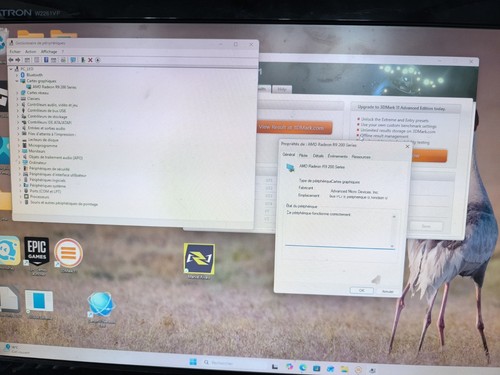Expand Contrôleurs audio, vidéo et jeu
Image resolution: width=500 pixels, height=375 pixels.
[x=18, y=105]
